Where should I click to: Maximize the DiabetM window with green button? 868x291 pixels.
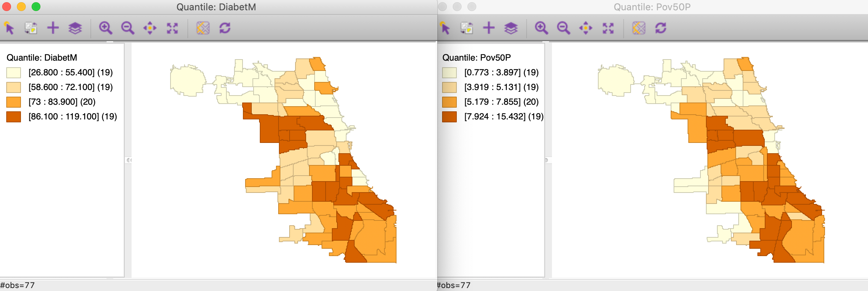pyautogui.click(x=36, y=7)
